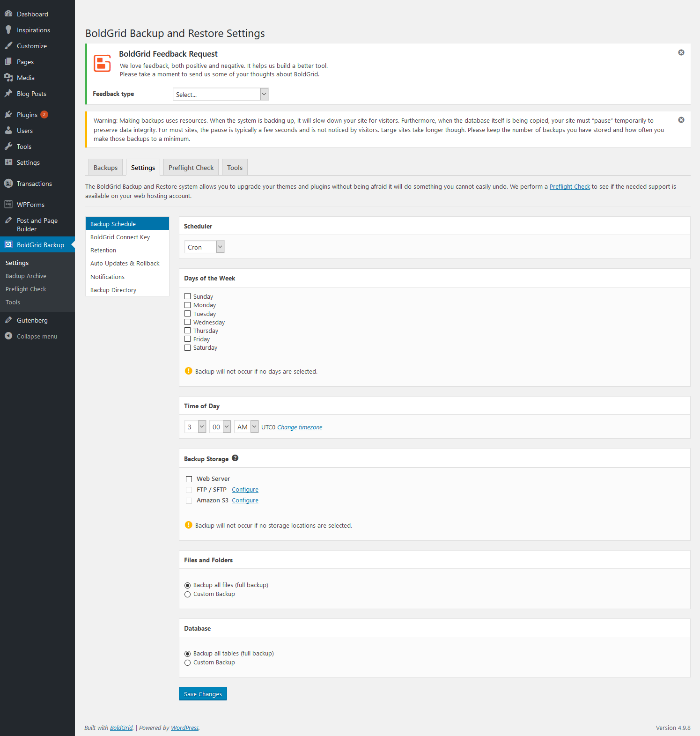Click the Post and Page Builder icon
Viewport: 700px width, 736px height.
pos(8,221)
